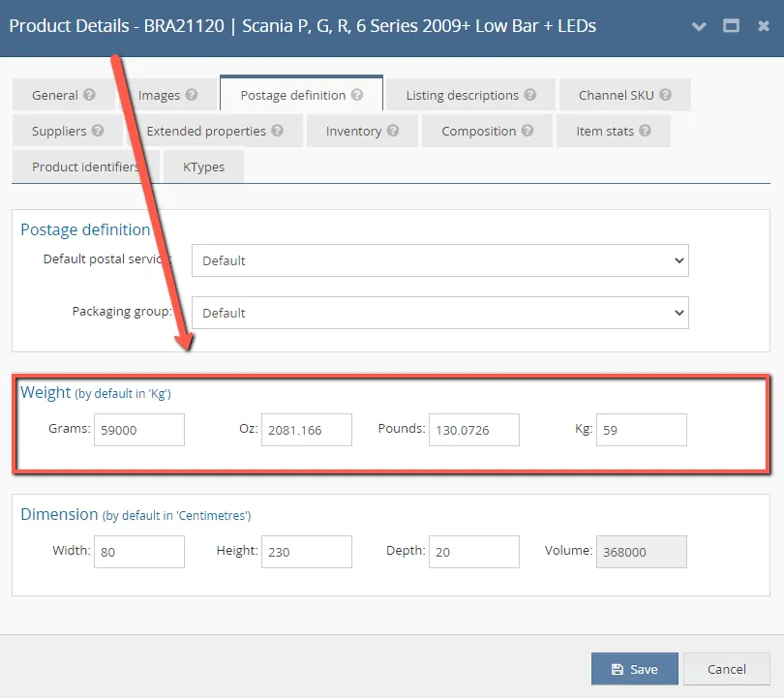Click help icon beside Channel SKU tab
Screen dimensions: 784x698
(666, 95)
